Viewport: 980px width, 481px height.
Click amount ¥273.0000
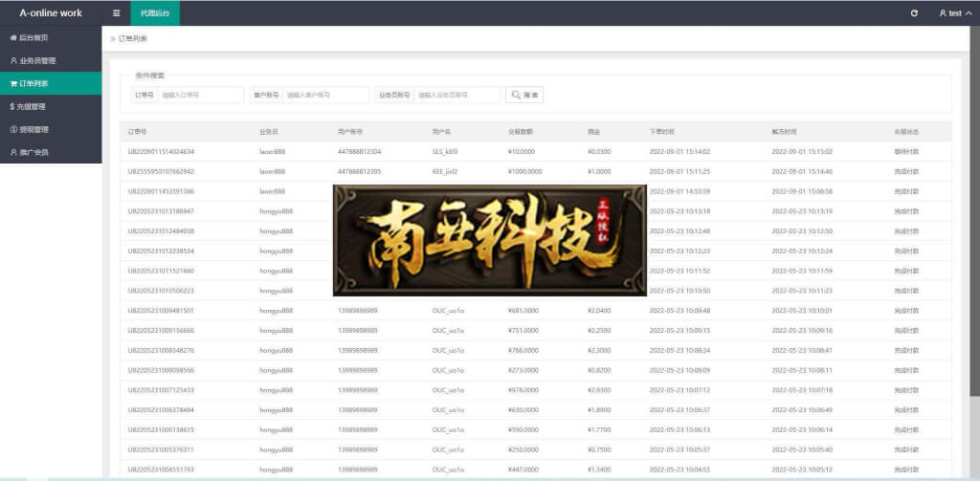click(523, 370)
